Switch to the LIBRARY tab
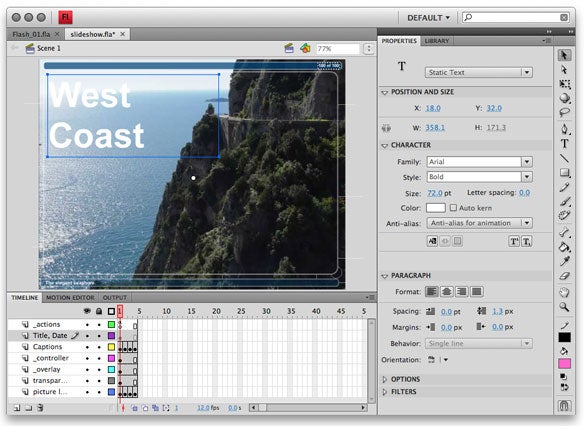Image resolution: width=584 pixels, height=426 pixels. [437, 41]
